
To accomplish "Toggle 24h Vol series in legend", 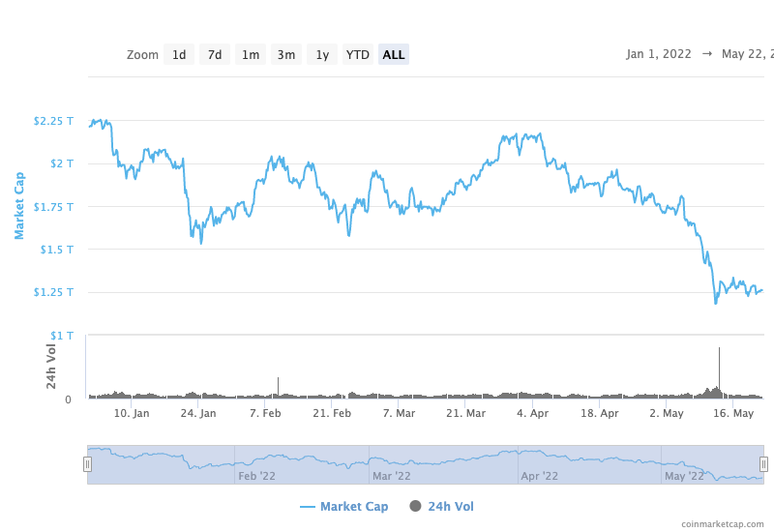I will (451, 506).
